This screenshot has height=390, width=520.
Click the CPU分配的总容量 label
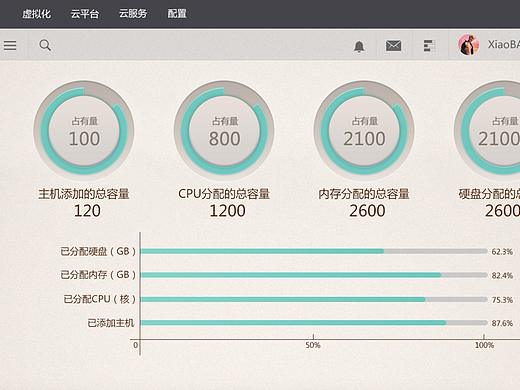click(x=224, y=194)
